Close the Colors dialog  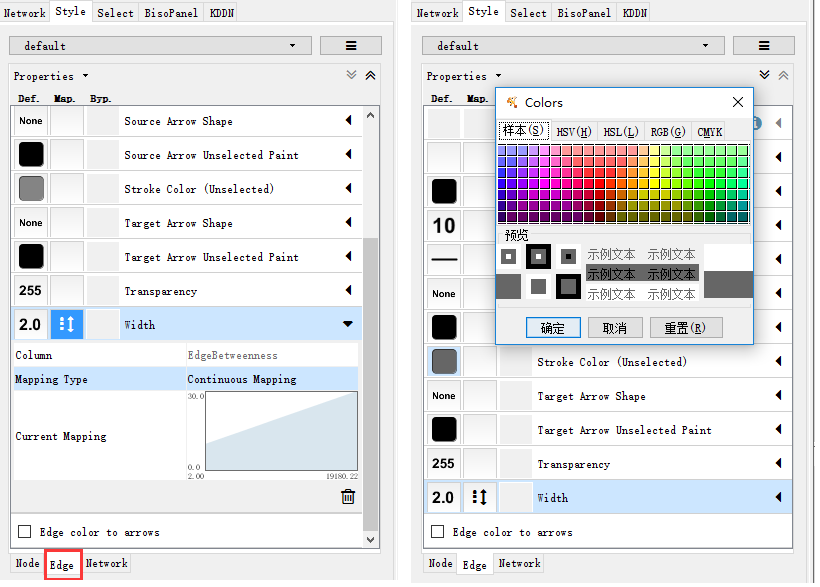tap(738, 102)
